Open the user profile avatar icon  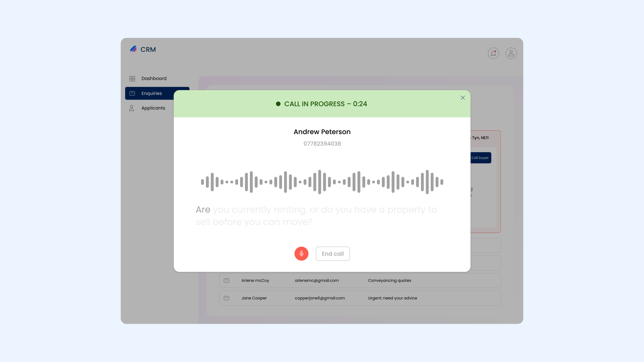511,53
